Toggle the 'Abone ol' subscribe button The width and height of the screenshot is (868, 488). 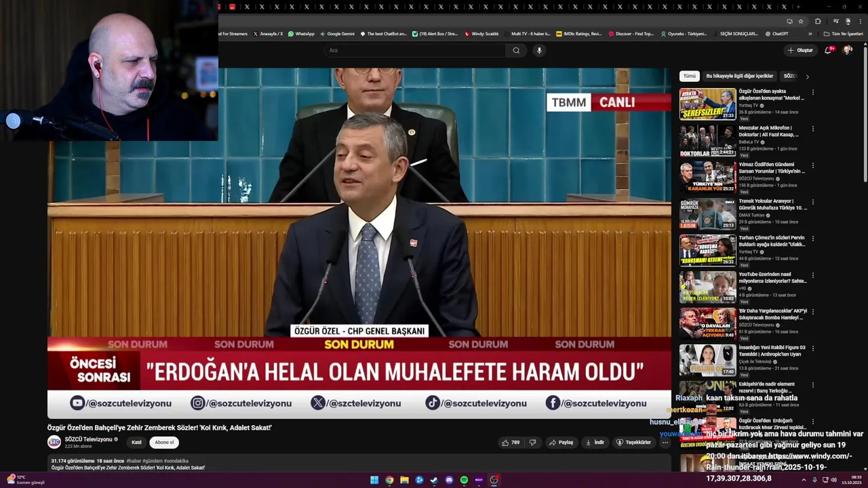click(x=164, y=443)
